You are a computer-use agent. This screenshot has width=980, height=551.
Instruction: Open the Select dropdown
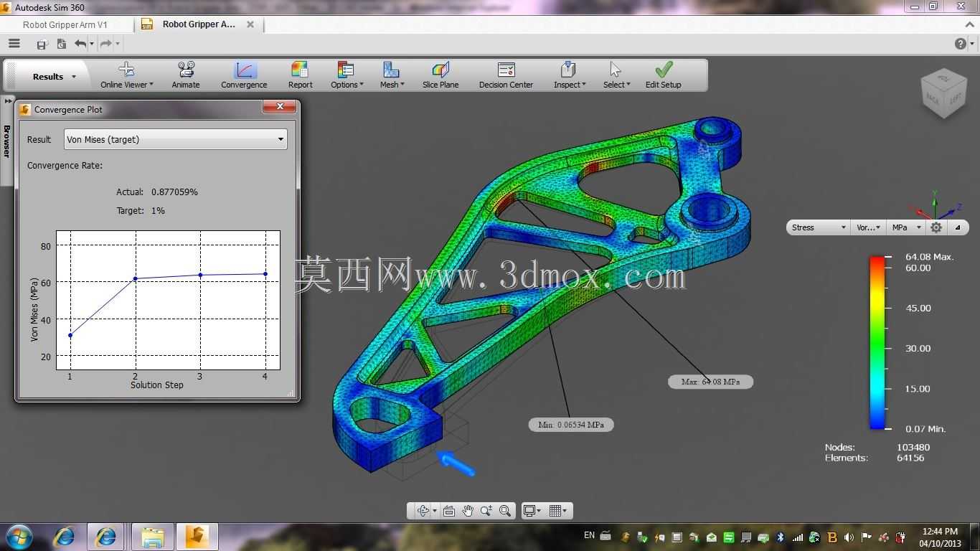[x=616, y=75]
